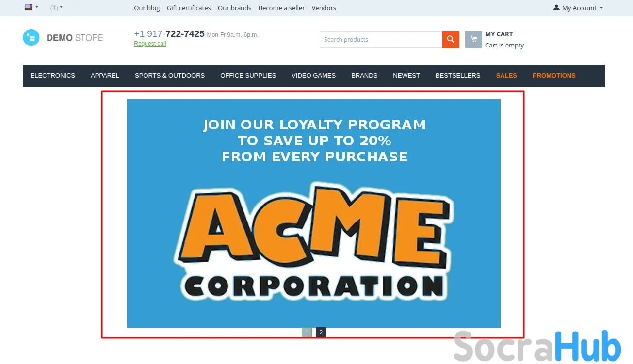Expand the language dropdown caret
The width and height of the screenshot is (633, 364).
click(x=37, y=8)
